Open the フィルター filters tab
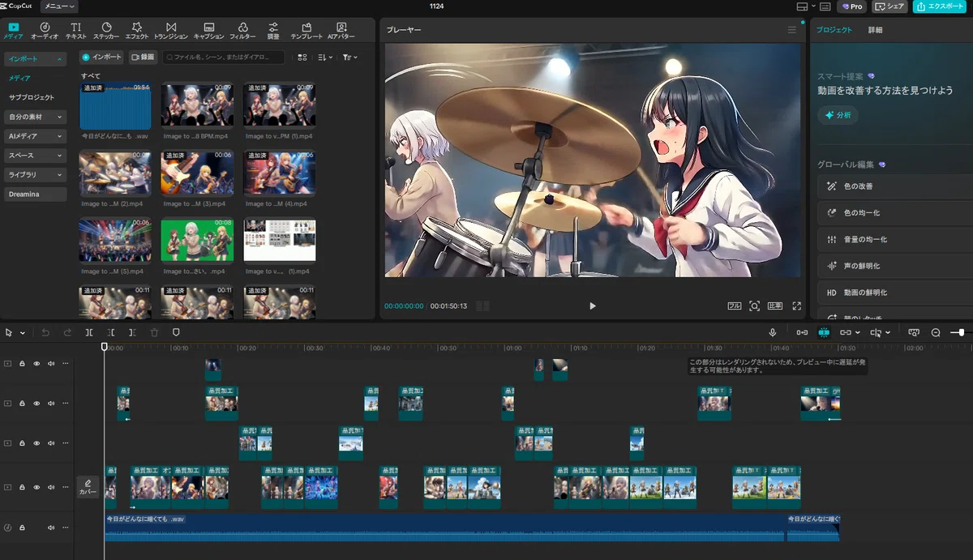973x560 pixels. (x=242, y=31)
